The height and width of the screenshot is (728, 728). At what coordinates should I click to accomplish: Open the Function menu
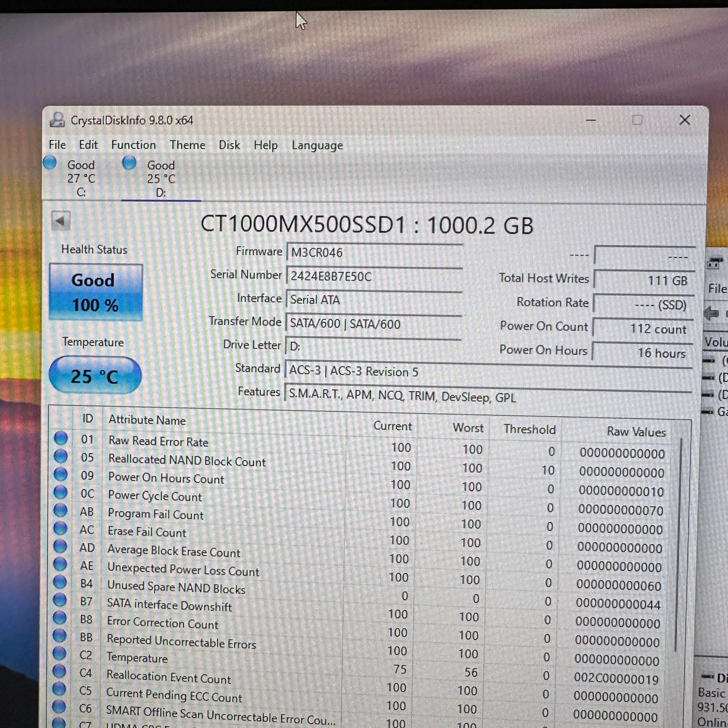click(133, 145)
